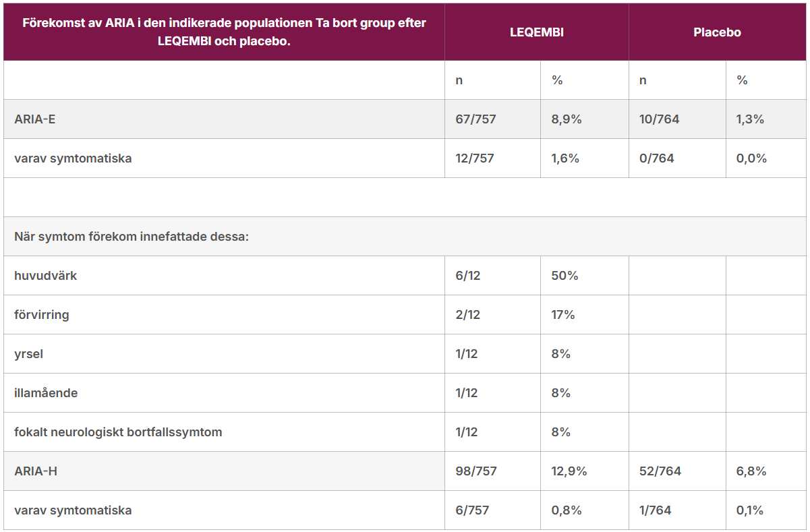Click the LEQEMBI column header

click(536, 32)
